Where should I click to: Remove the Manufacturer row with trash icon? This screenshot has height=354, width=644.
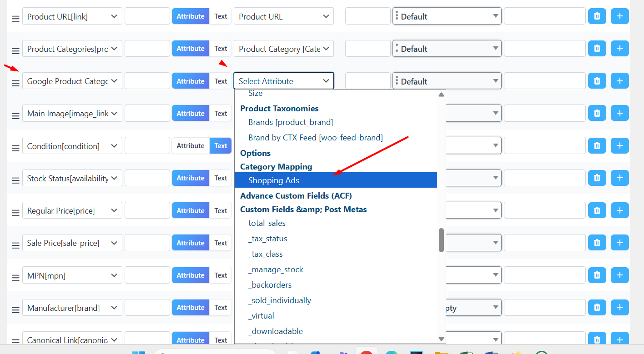tap(597, 308)
